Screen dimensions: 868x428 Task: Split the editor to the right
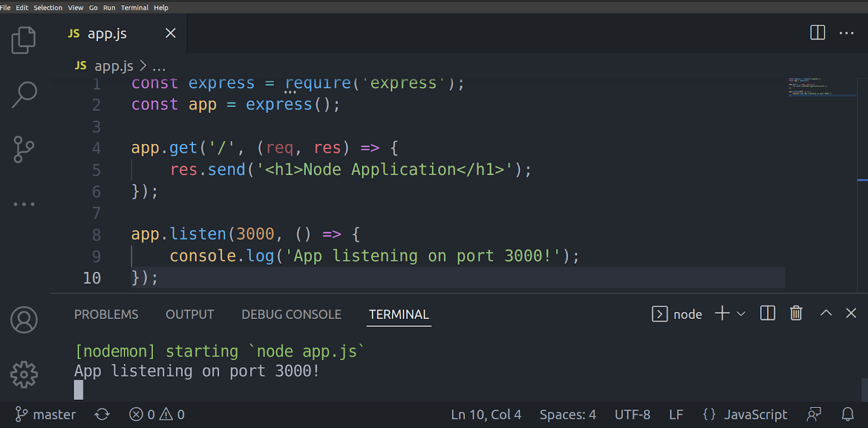[x=818, y=33]
